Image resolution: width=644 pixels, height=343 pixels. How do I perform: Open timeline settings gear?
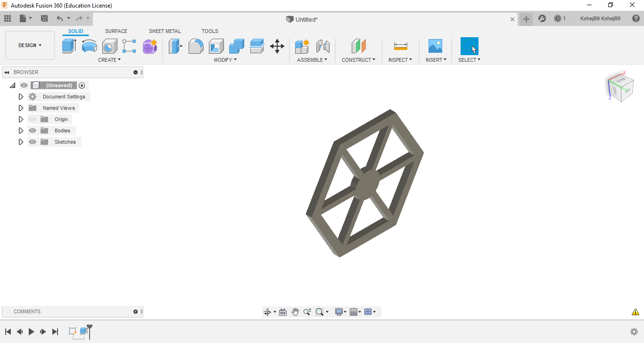pyautogui.click(x=634, y=332)
